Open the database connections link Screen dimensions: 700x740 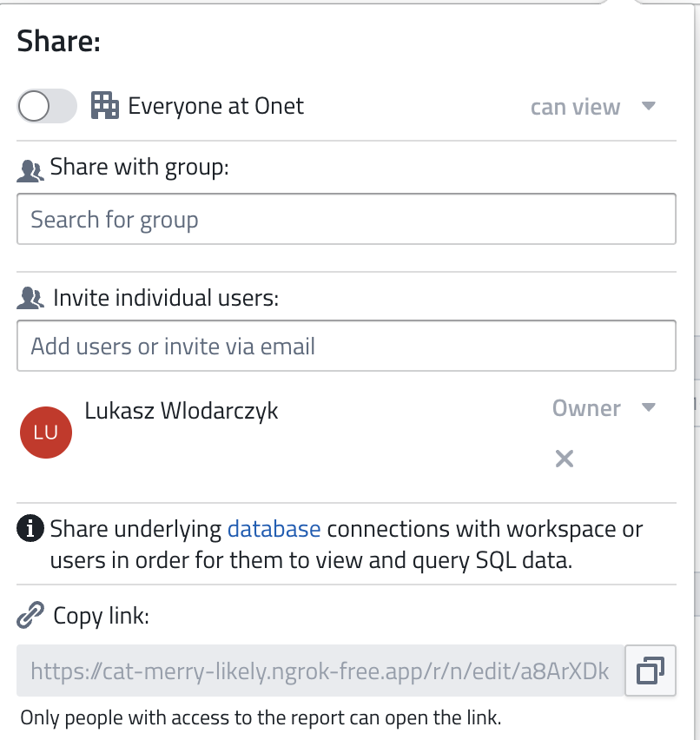coord(274,528)
